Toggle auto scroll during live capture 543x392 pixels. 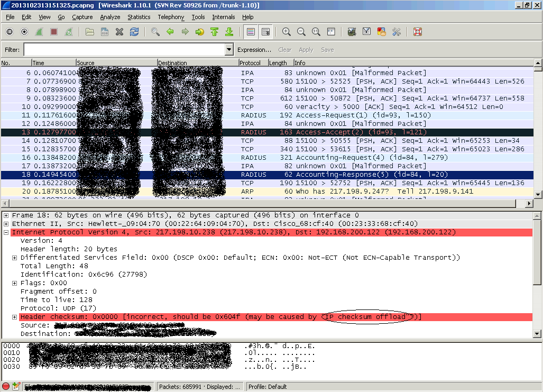click(265, 32)
